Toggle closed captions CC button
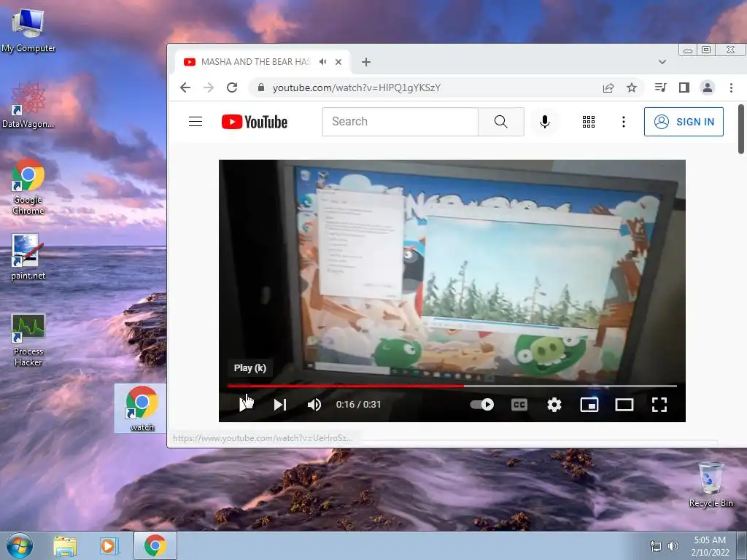The width and height of the screenshot is (747, 560). pos(519,405)
